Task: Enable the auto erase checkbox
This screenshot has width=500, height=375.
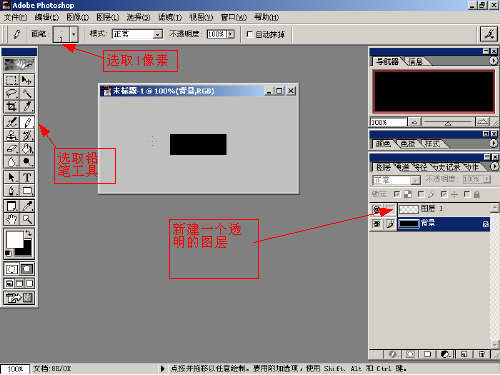Action: 249,34
